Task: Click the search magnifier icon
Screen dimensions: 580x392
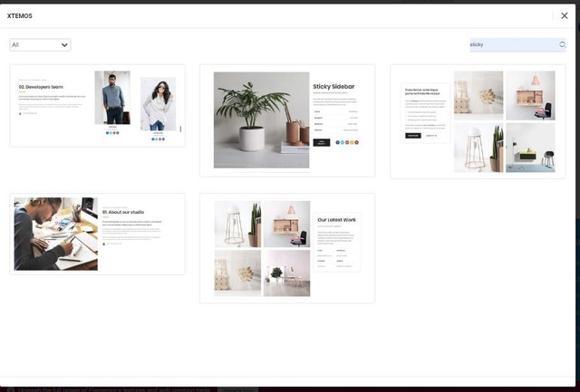Action: tap(562, 44)
